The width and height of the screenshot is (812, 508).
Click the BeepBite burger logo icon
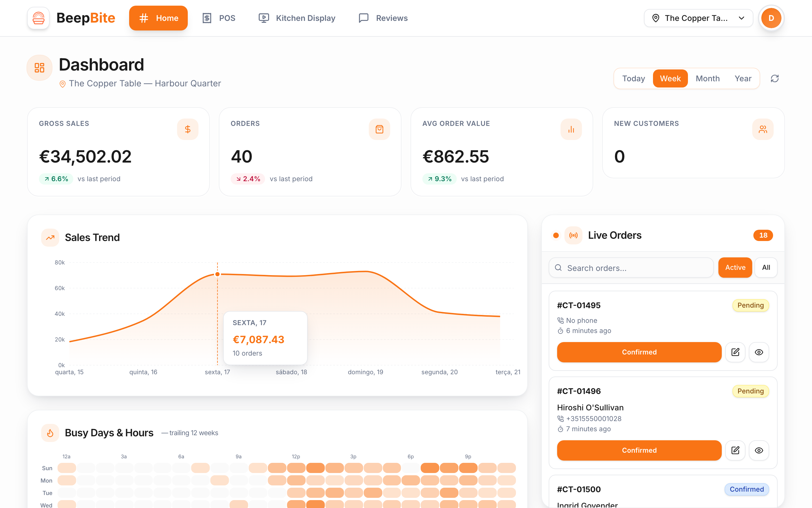pos(38,18)
